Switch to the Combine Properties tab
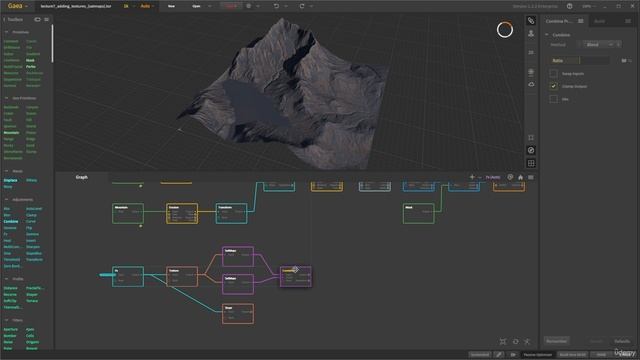 559,21
